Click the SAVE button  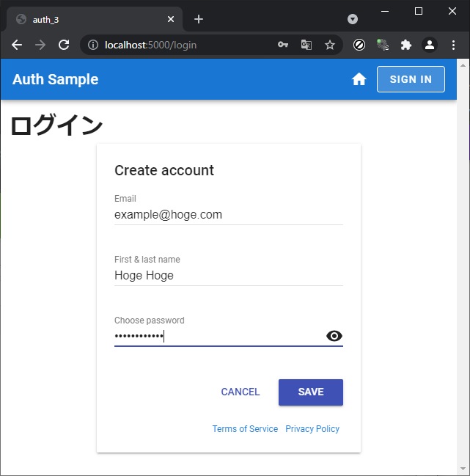point(311,392)
